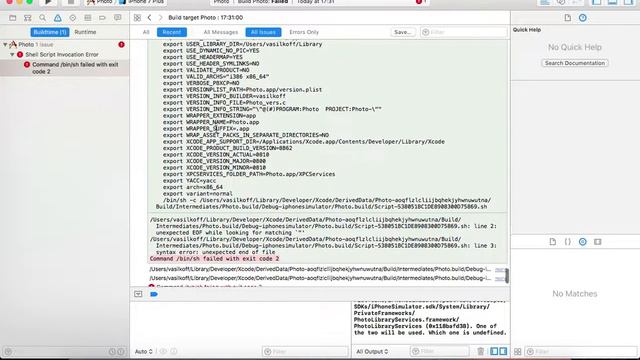The height and width of the screenshot is (360, 640).
Task: Select the Media library icon
Action: click(598, 242)
